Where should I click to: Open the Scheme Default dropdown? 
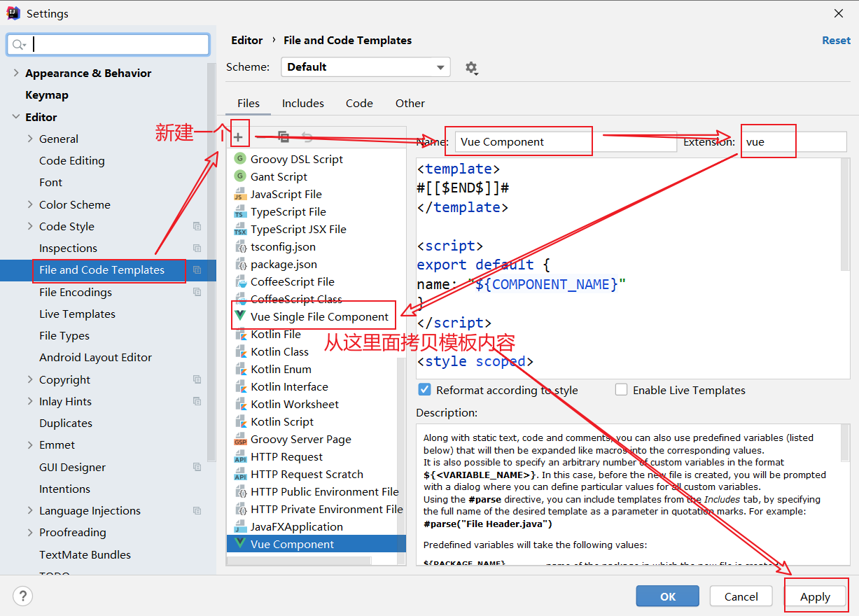click(365, 67)
